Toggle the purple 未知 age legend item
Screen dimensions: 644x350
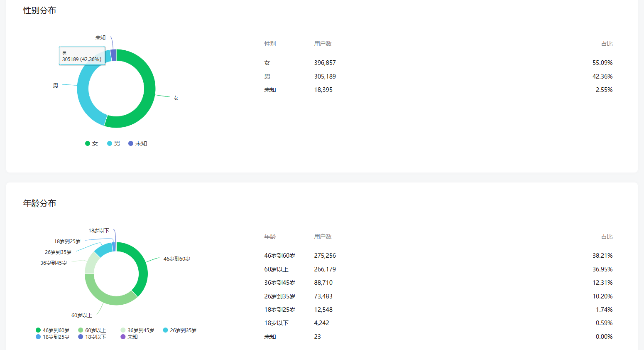129,337
